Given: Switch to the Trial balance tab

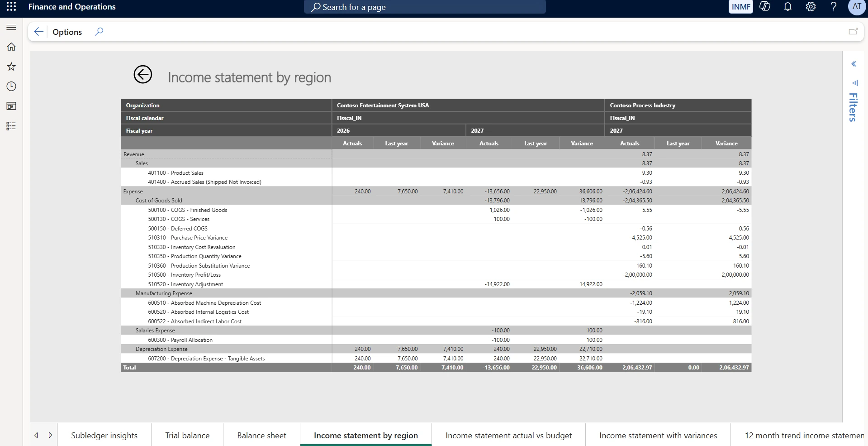Looking at the screenshot, I should (x=187, y=435).
